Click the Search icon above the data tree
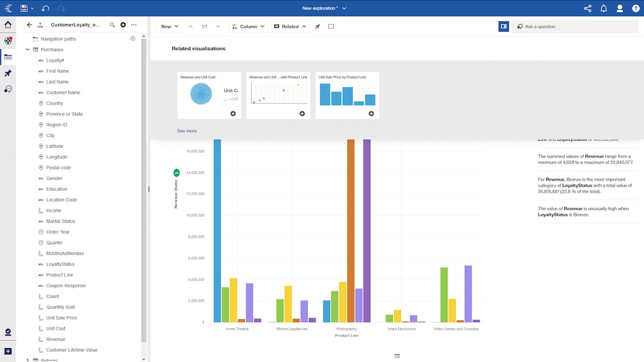 click(x=112, y=25)
